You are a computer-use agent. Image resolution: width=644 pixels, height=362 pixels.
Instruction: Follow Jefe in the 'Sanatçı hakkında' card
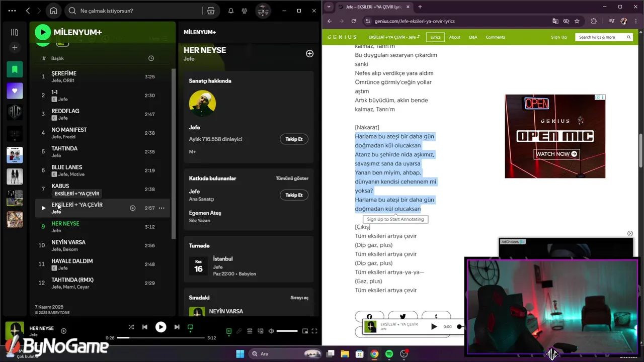click(x=294, y=139)
